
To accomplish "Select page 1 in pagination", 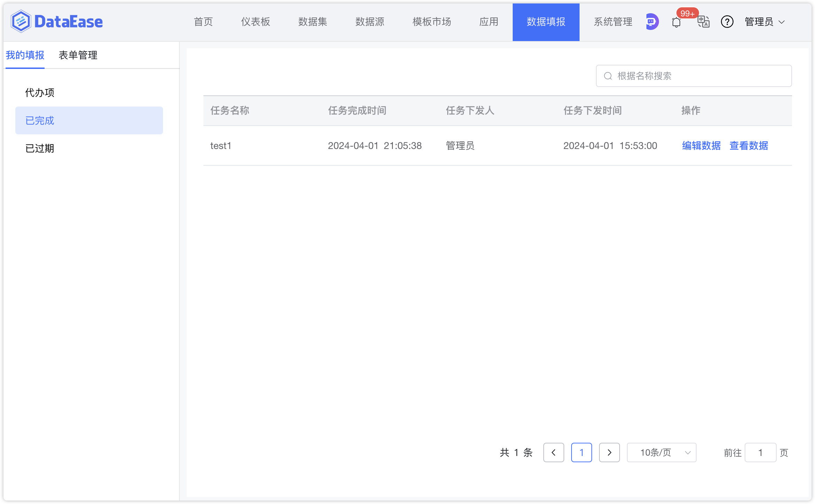I will click(582, 452).
